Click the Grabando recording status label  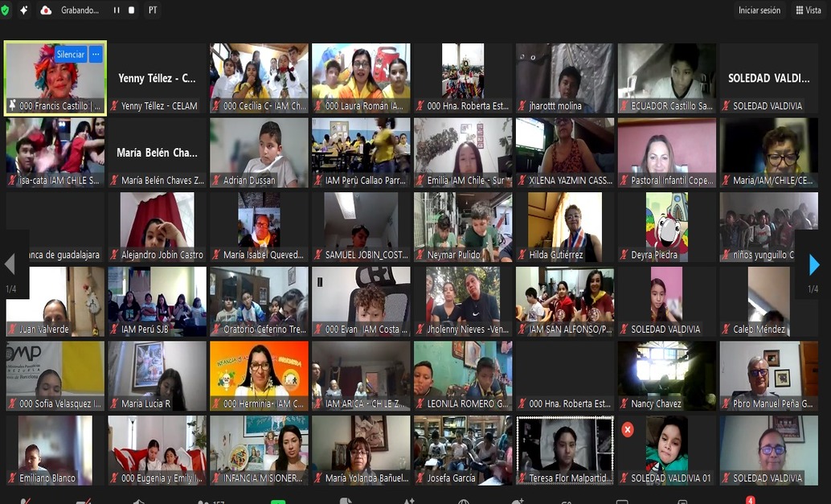pyautogui.click(x=80, y=10)
